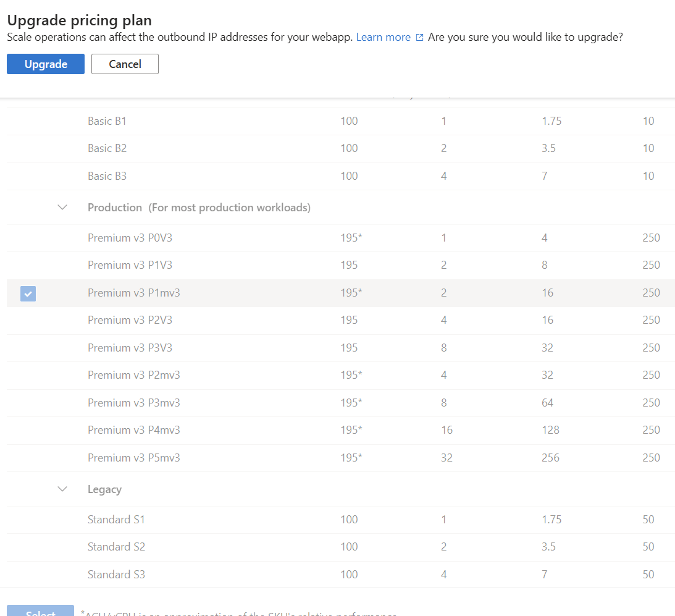
Task: Click the Legacy group heading text
Action: point(104,489)
